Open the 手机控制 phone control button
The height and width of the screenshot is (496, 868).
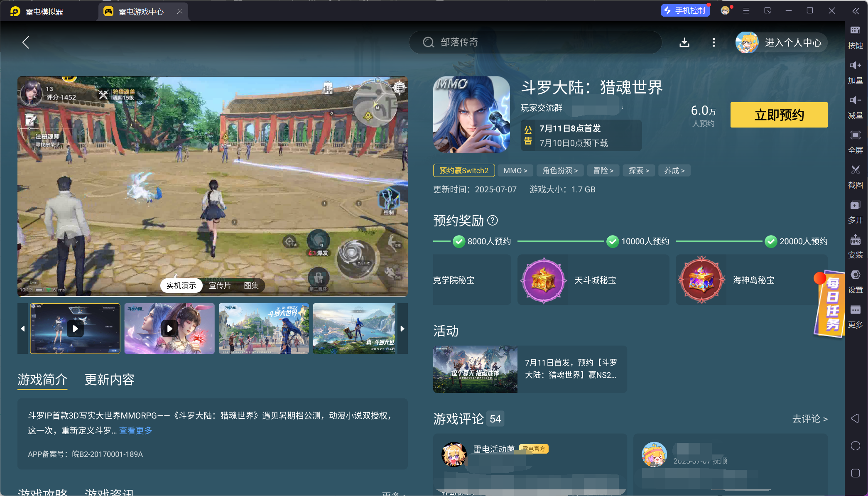coord(685,10)
